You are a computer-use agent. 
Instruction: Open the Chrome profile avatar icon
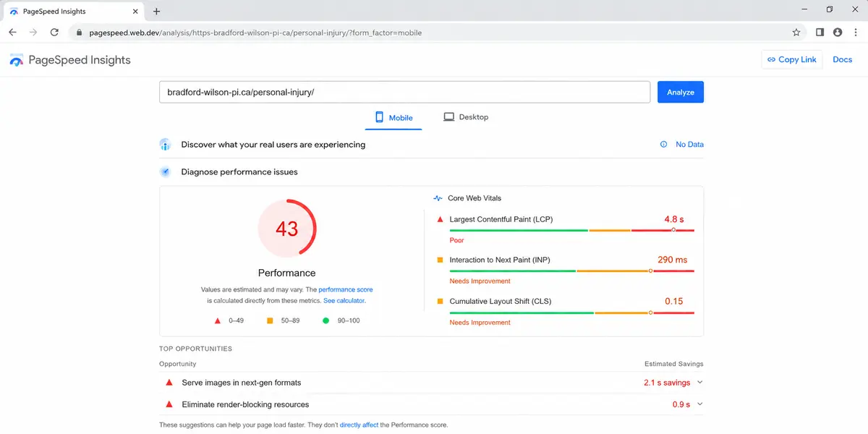tap(838, 33)
